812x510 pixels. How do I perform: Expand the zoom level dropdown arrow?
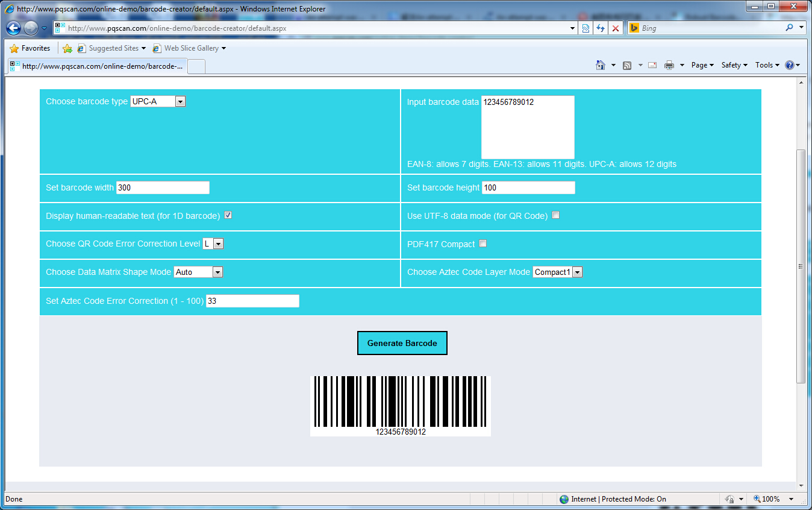point(791,499)
